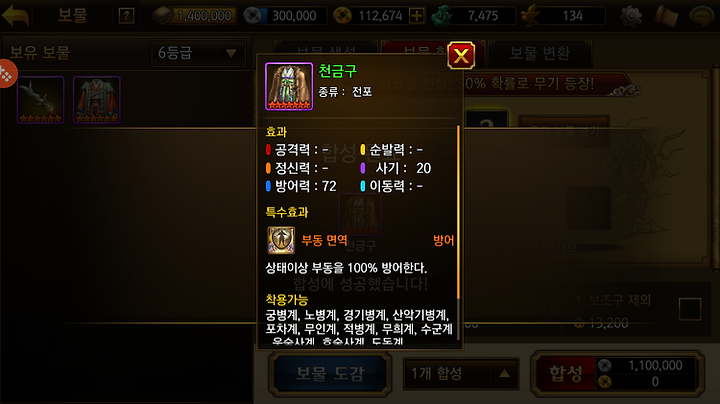Open the scroll icon in top bar
The height and width of the screenshot is (404, 720).
coord(666,16)
